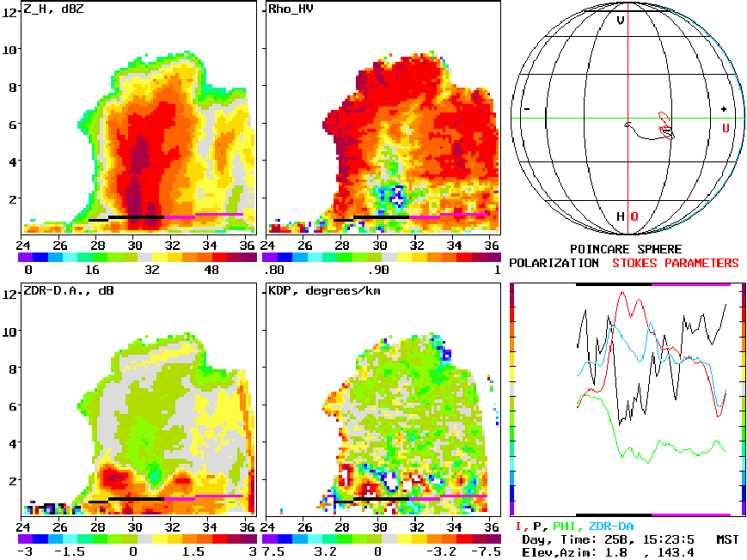
Task: Click the .90 value on the Rho_HV scale
Action: tap(378, 270)
